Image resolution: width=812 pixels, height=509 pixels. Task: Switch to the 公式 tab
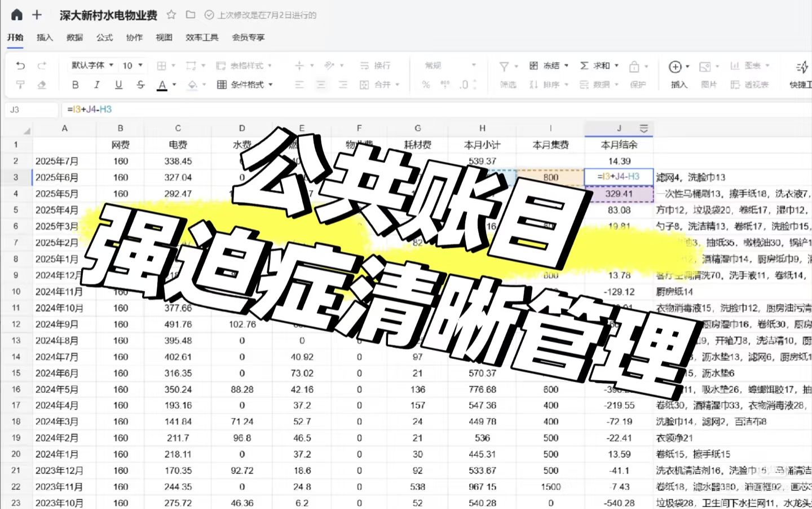[104, 37]
